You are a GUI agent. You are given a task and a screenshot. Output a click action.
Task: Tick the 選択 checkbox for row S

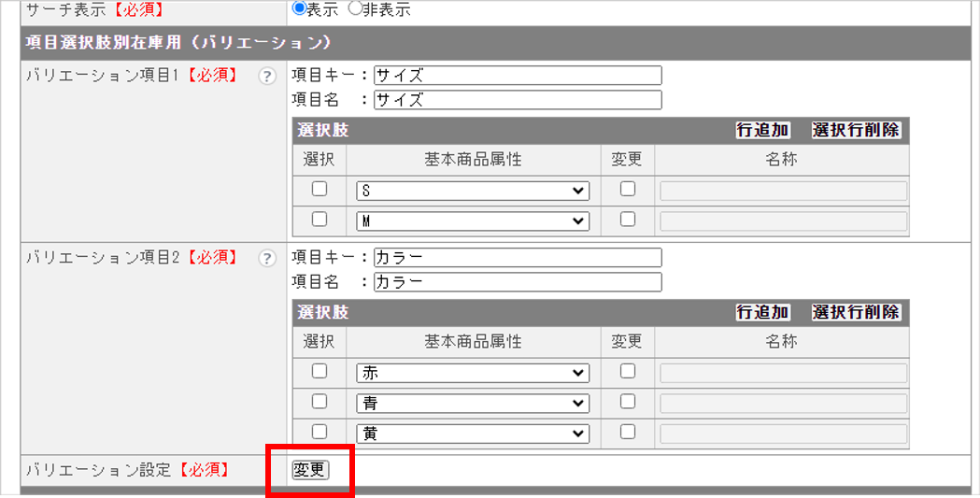point(320,189)
